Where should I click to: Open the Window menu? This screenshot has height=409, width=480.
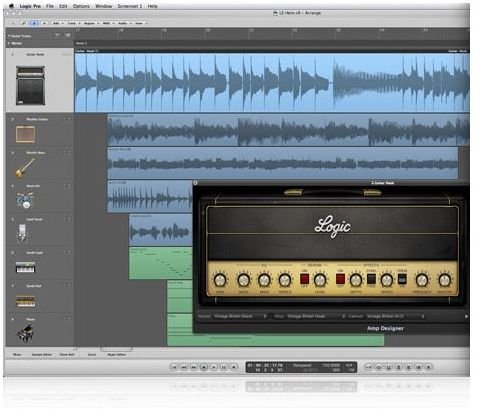point(104,6)
